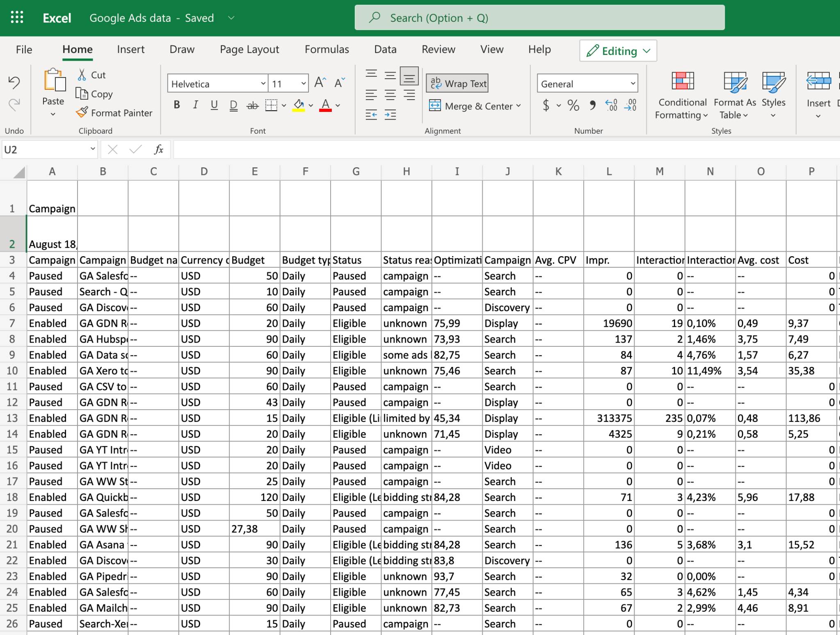The width and height of the screenshot is (840, 635).
Task: Open the app launcher grid icon
Action: [x=17, y=18]
